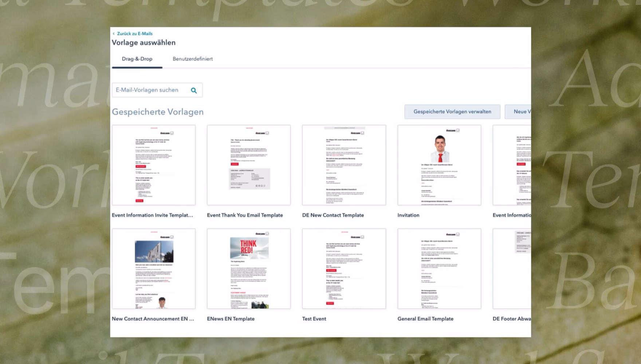
Task: Switch to the Drag-&-Drop tab
Action: tap(137, 59)
